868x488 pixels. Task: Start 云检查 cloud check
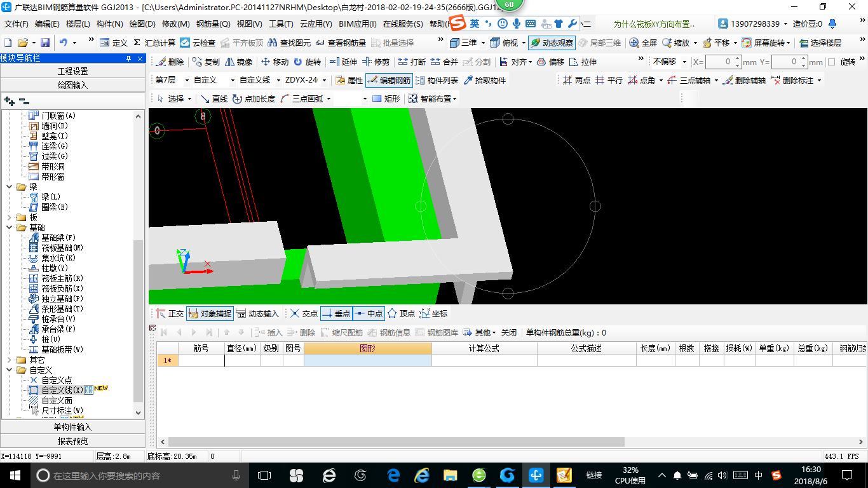[198, 43]
